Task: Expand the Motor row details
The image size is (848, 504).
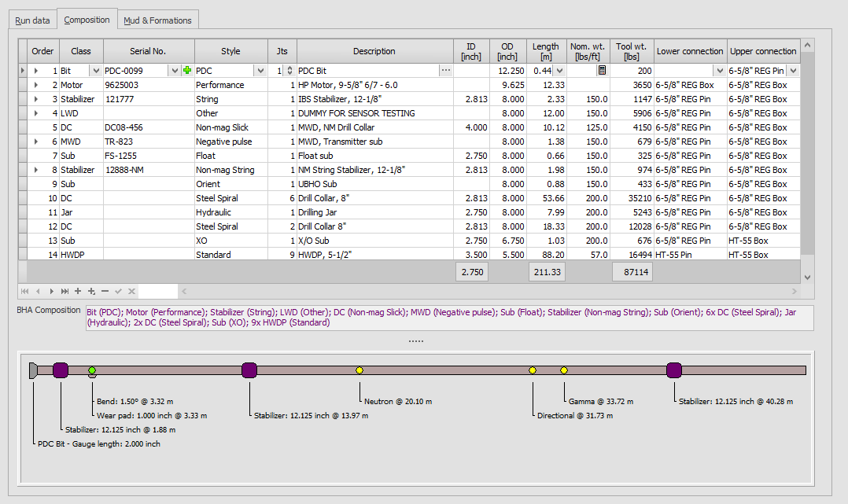Action: tap(35, 85)
